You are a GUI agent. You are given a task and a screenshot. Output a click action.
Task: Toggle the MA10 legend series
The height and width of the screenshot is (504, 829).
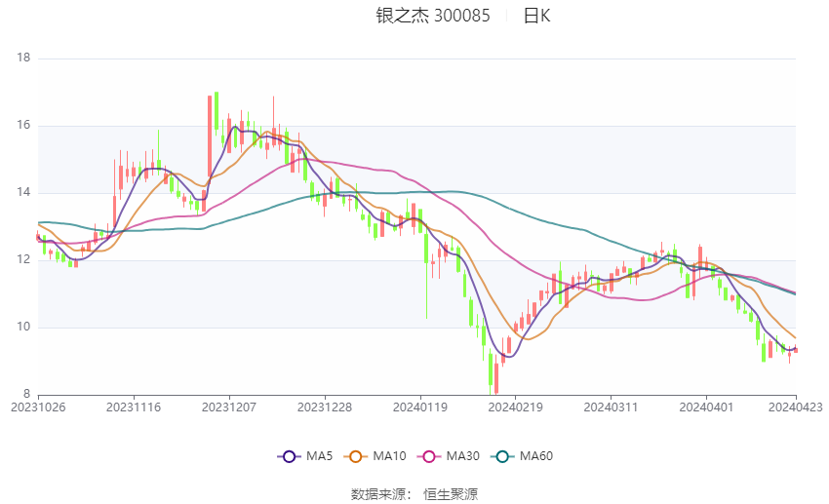click(375, 456)
